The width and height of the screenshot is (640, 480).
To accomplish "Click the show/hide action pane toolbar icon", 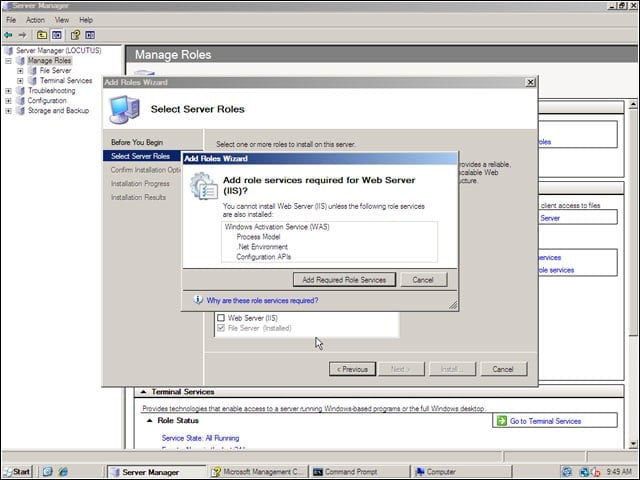I will 90,35.
